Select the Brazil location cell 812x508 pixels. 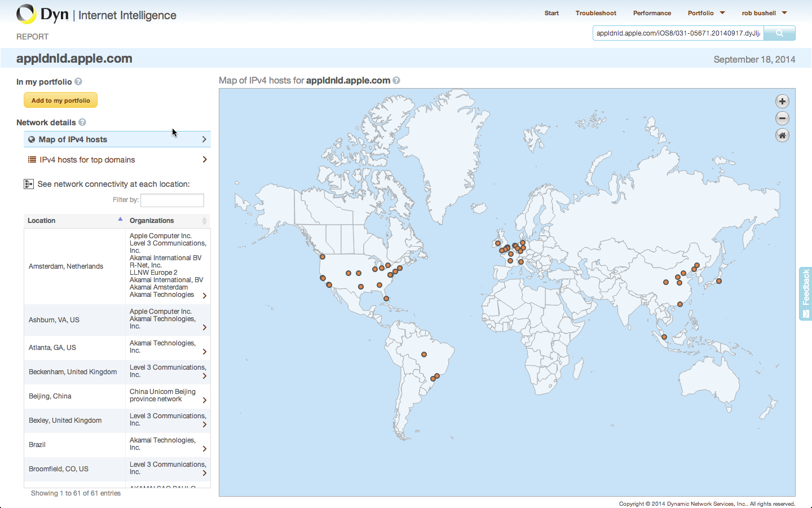[74, 445]
